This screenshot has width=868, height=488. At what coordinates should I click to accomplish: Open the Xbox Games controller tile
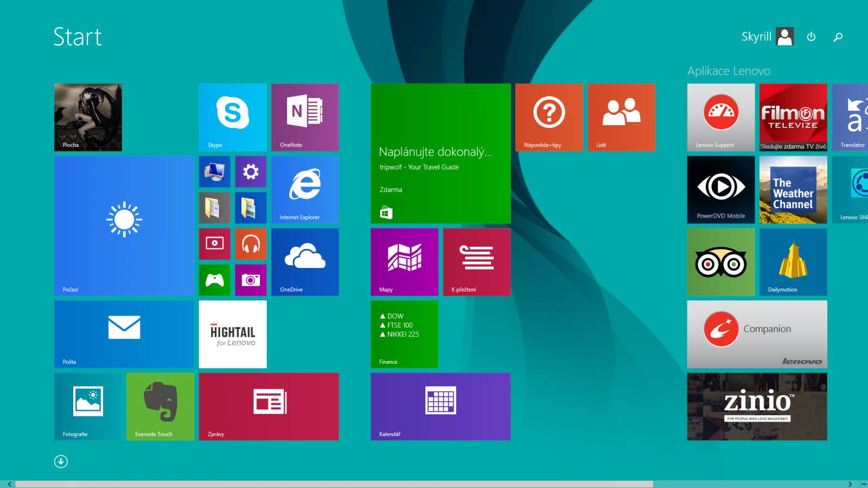(x=215, y=280)
